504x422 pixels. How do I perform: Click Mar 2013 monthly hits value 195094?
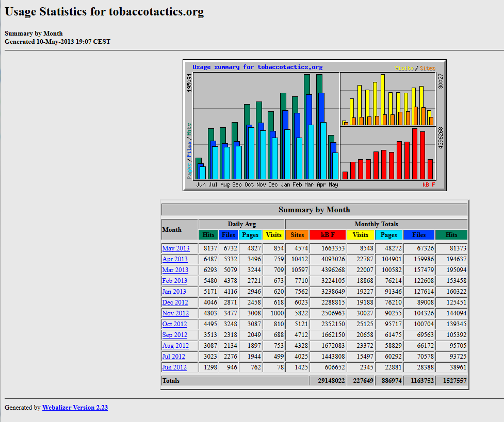point(457,270)
